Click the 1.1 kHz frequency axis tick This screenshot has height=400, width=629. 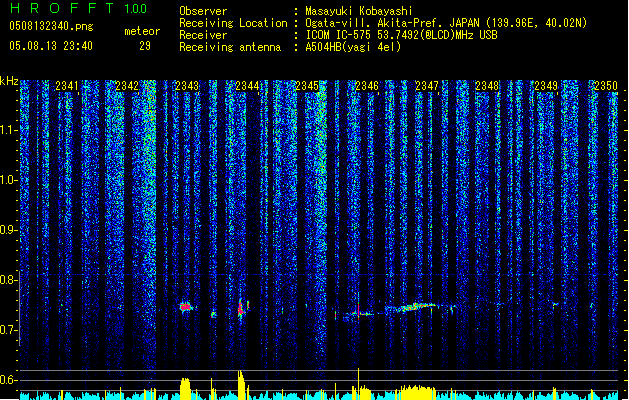(x=9, y=130)
